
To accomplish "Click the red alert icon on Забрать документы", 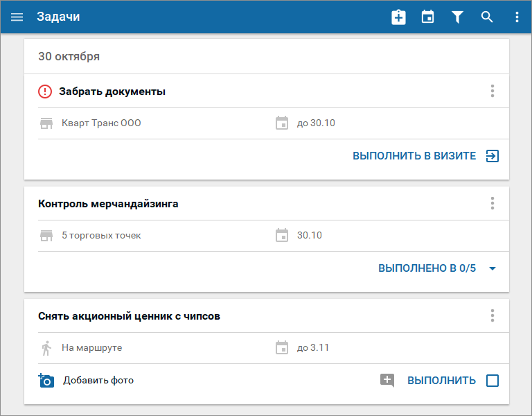I will point(45,92).
